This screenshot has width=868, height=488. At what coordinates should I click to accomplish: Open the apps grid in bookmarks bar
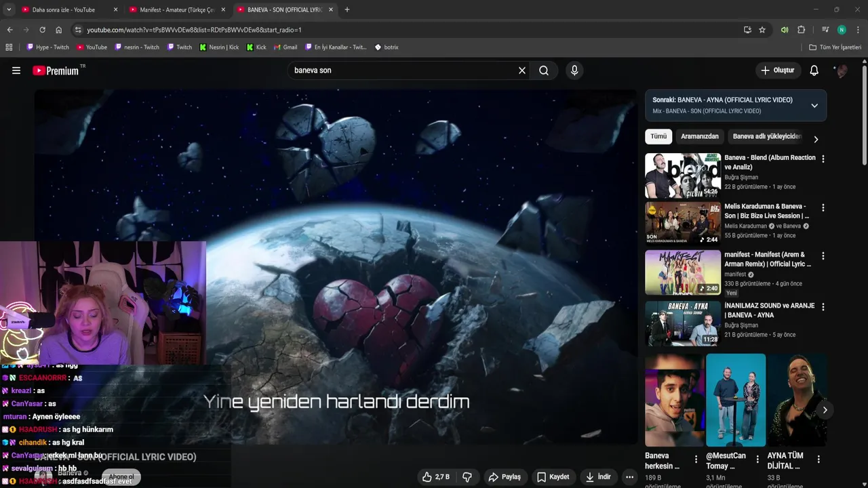coord(9,47)
